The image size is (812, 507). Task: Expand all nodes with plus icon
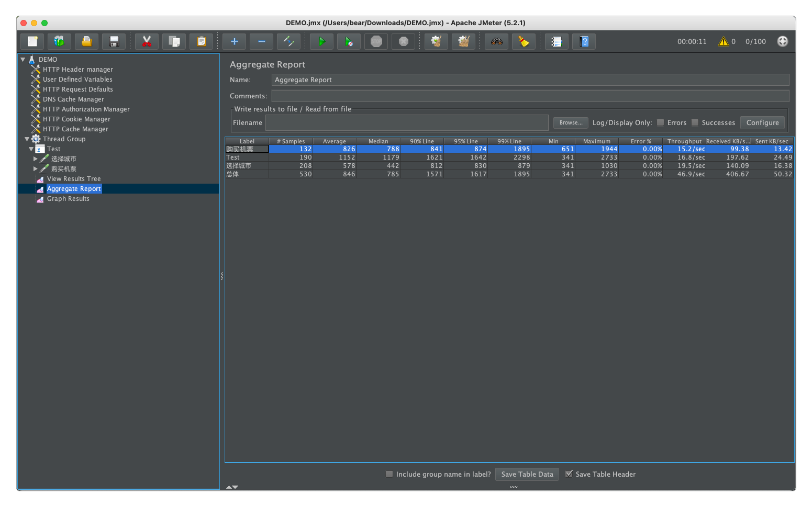pos(235,41)
